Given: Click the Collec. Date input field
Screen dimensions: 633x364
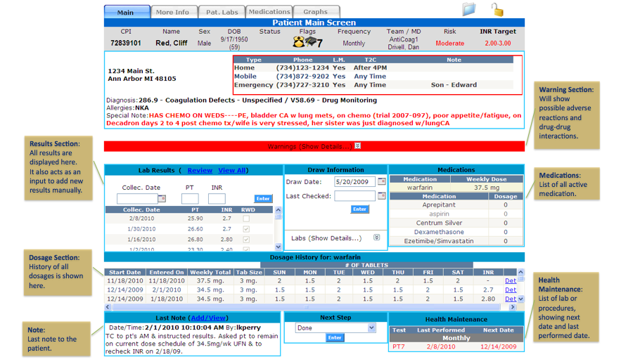Looking at the screenshot, I should tap(137, 199).
